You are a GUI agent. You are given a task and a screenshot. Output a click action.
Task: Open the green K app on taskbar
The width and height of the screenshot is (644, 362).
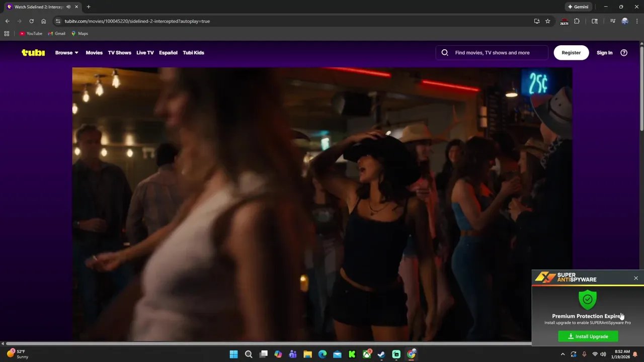click(352, 354)
